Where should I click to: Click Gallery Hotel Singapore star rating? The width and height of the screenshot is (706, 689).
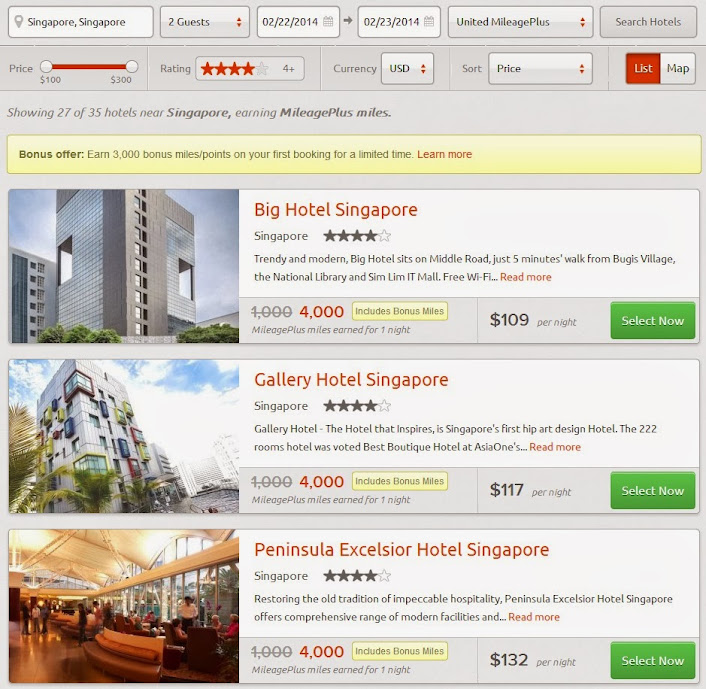coord(357,406)
